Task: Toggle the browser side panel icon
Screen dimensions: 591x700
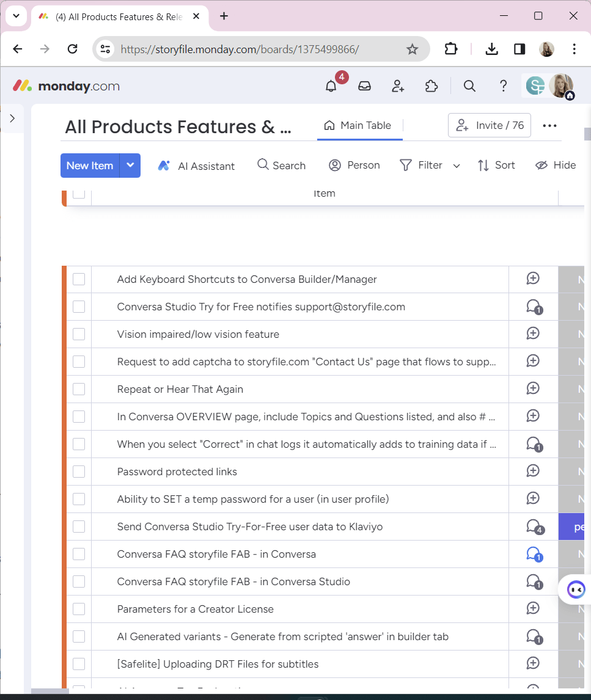Action: click(x=519, y=49)
